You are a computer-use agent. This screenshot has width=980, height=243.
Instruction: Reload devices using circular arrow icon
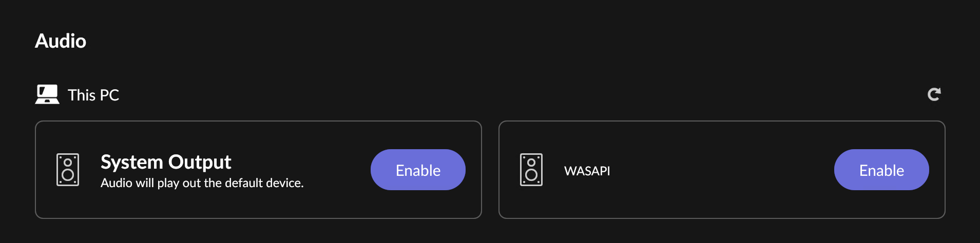click(934, 94)
